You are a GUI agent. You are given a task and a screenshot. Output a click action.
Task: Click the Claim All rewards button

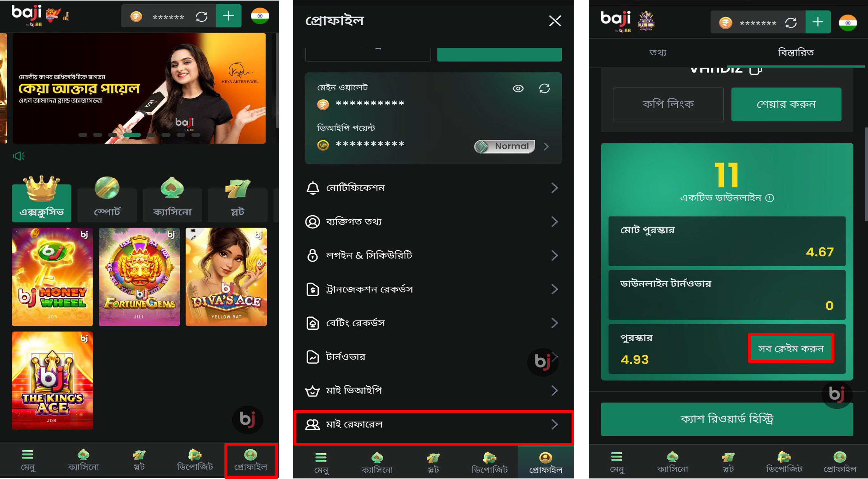[x=790, y=348]
